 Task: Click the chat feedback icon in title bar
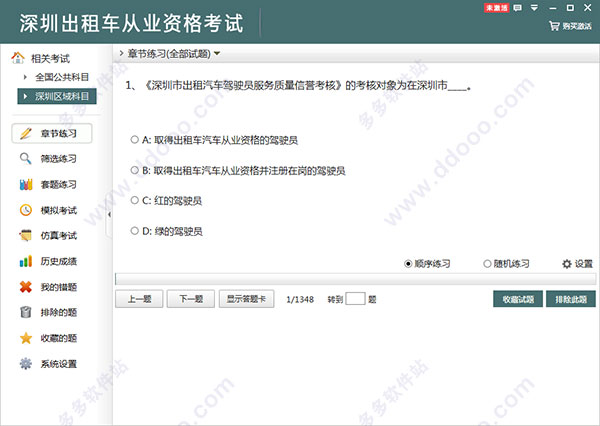[x=517, y=8]
